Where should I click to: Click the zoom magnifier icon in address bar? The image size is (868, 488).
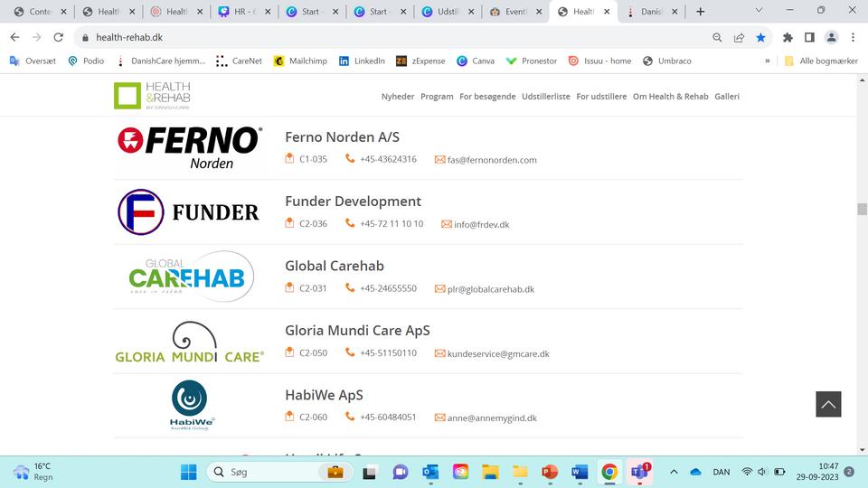coord(717,37)
